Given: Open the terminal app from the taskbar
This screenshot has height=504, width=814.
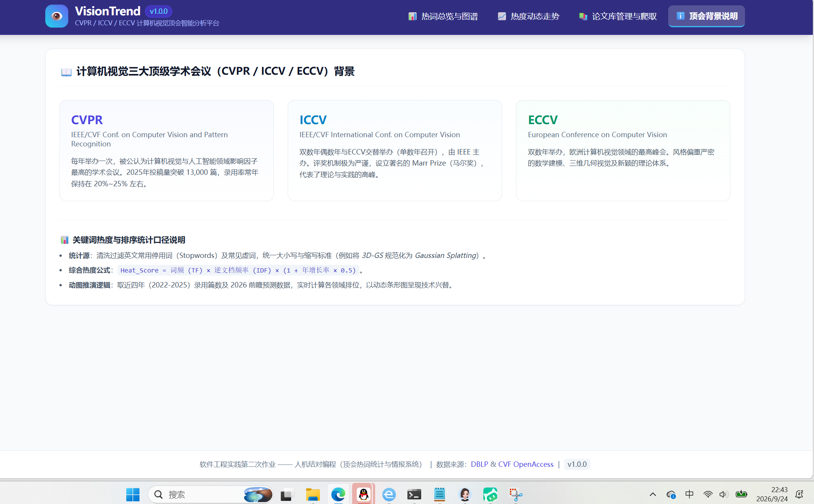Looking at the screenshot, I should pos(414,494).
